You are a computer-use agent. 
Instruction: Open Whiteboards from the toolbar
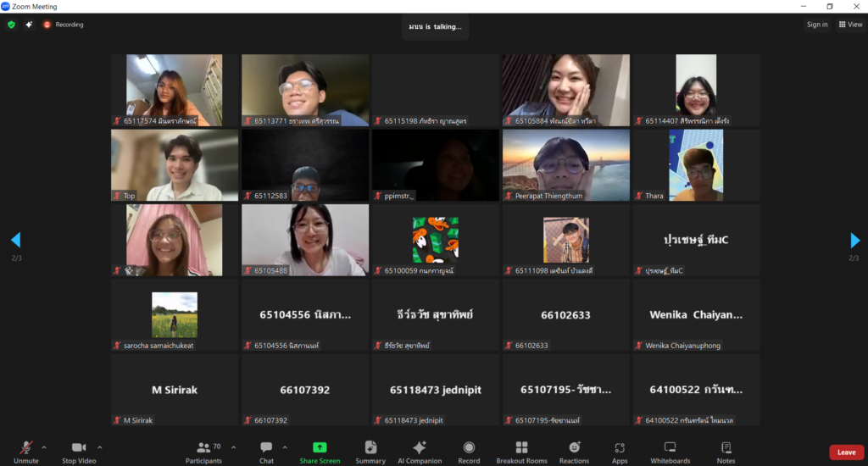tap(670, 452)
